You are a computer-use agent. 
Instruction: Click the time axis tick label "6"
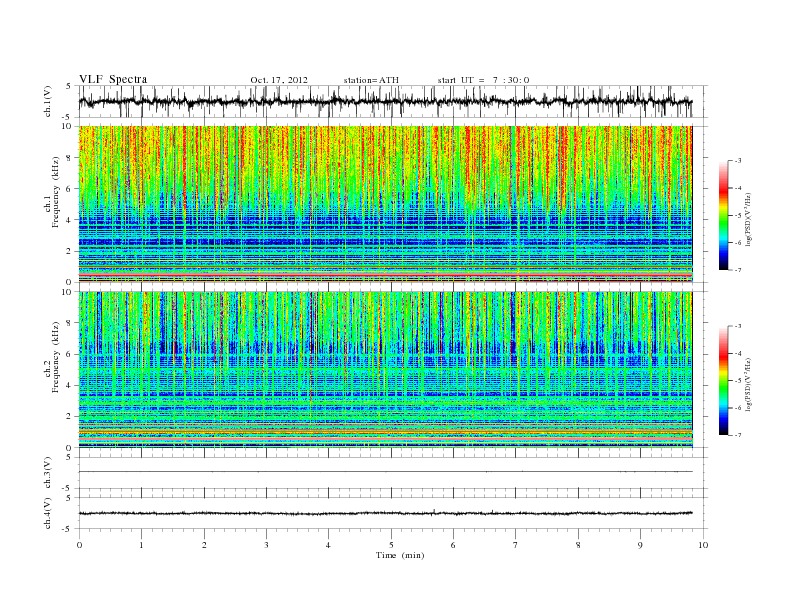click(453, 545)
